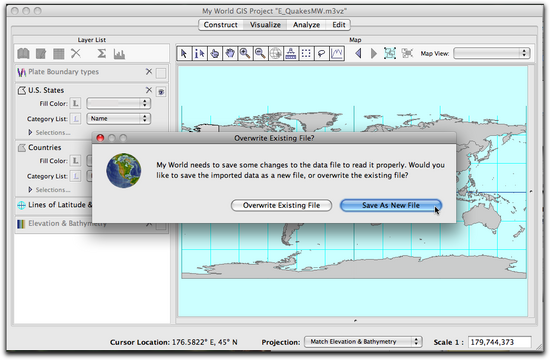
Task: Zoom to all layers extent icon
Action: [390, 53]
